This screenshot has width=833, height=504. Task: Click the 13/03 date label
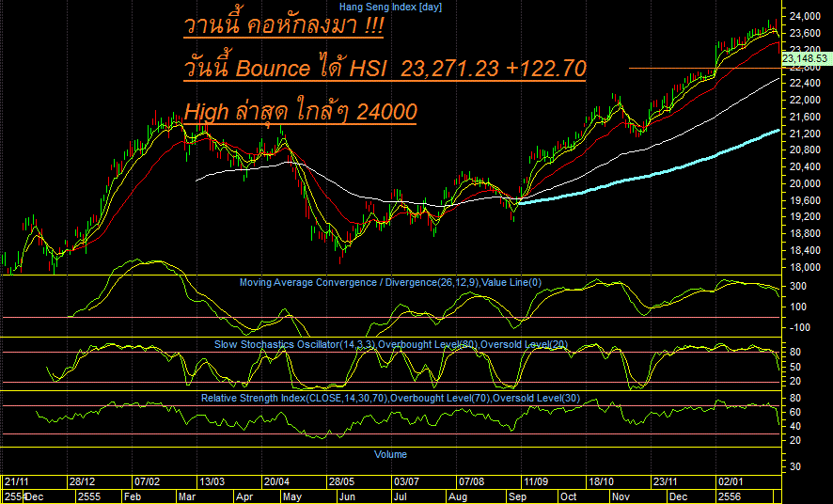pyautogui.click(x=212, y=481)
